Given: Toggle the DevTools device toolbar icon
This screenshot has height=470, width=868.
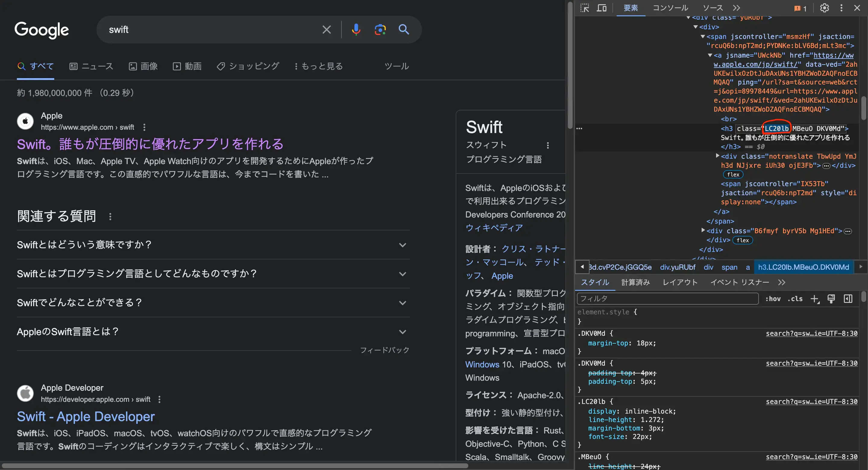Looking at the screenshot, I should [x=602, y=8].
